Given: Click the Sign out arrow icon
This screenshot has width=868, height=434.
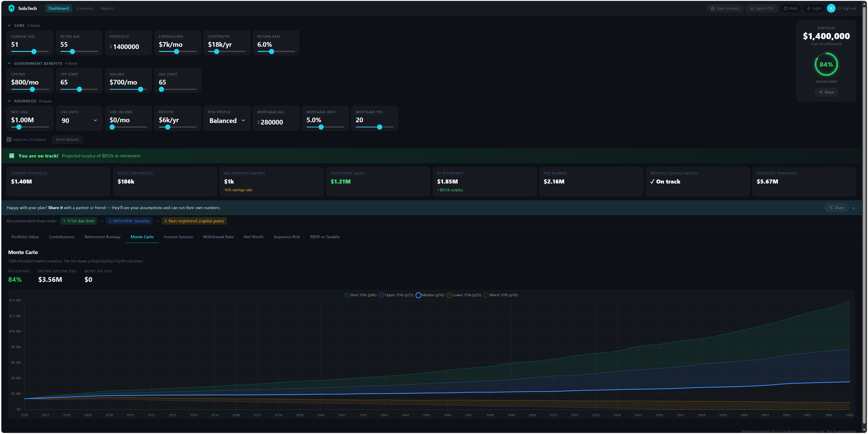Looking at the screenshot, I should click(839, 8).
